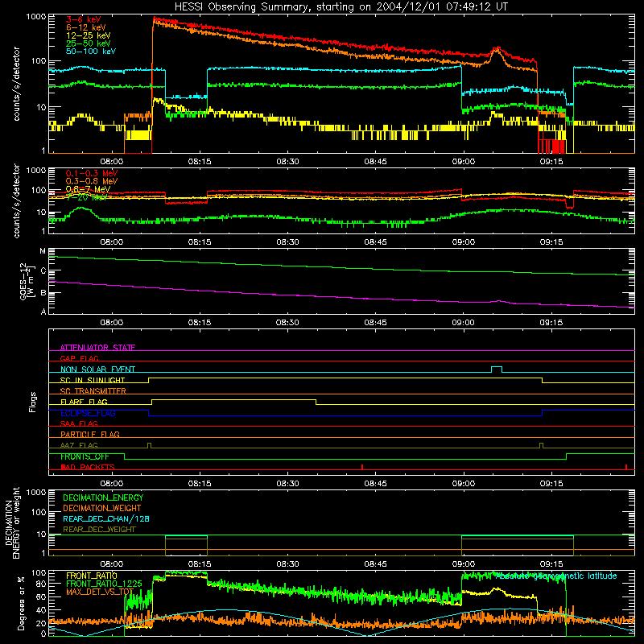The height and width of the screenshot is (644, 644).
Task: Click the 08:45 time label under GOES plot
Action: [x=375, y=323]
